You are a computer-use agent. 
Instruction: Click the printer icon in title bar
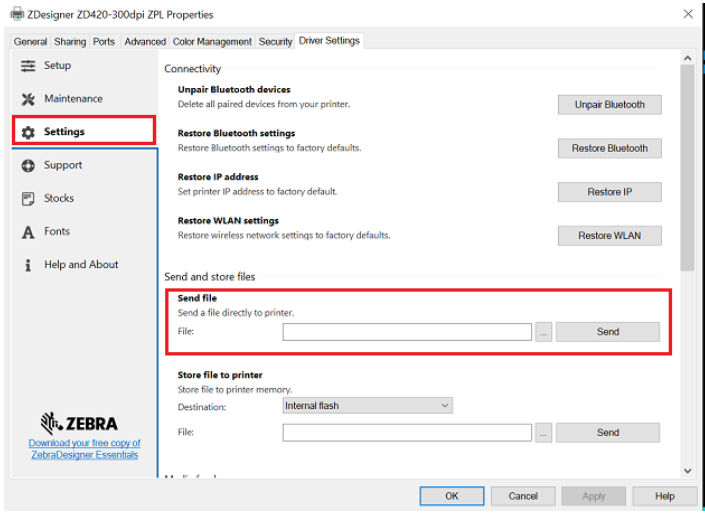pos(16,14)
